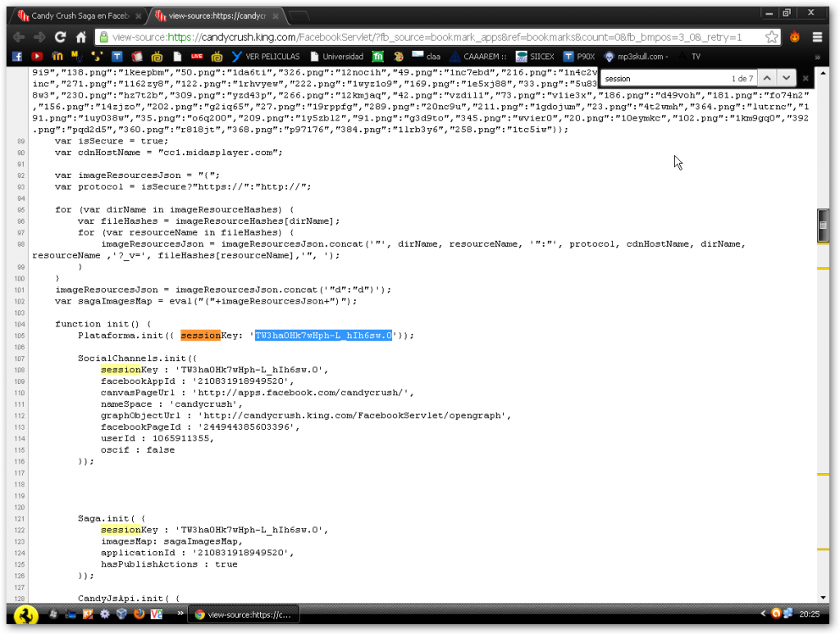Reload the current page
The width and height of the screenshot is (840, 634).
click(x=60, y=37)
